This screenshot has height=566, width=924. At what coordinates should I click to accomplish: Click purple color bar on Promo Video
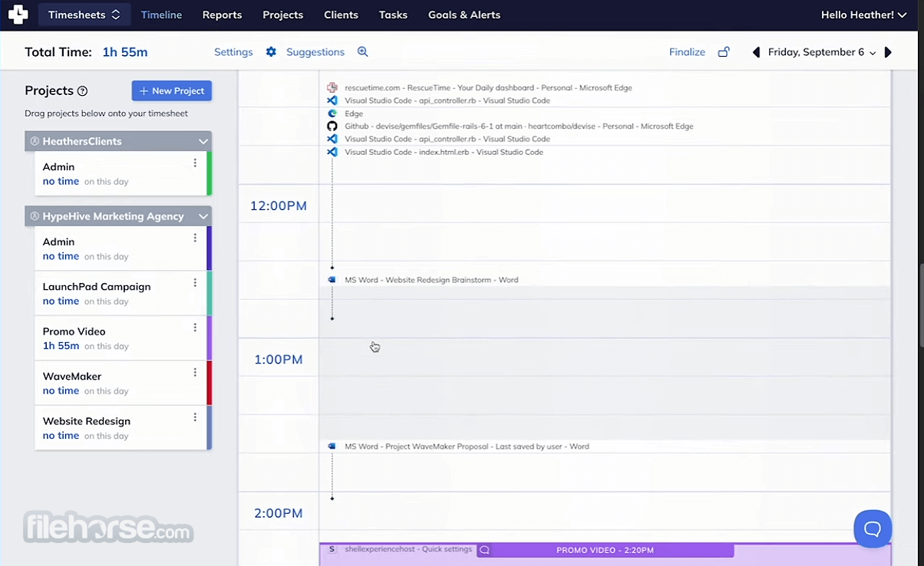tap(209, 338)
